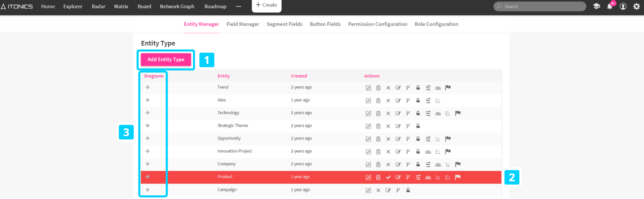644x199 pixels.
Task: Open the graduation cap learning icon
Action: pos(597,6)
